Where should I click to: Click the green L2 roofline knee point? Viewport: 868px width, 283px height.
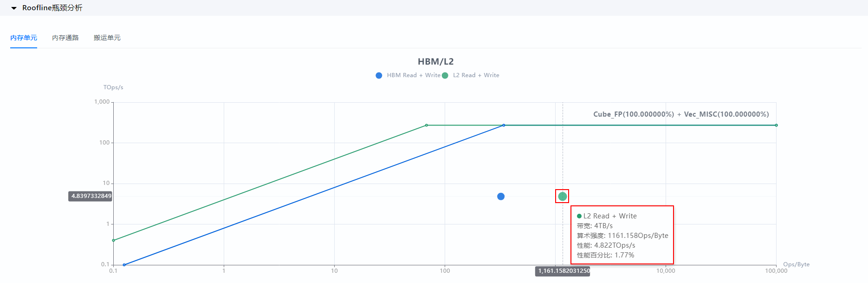click(427, 125)
